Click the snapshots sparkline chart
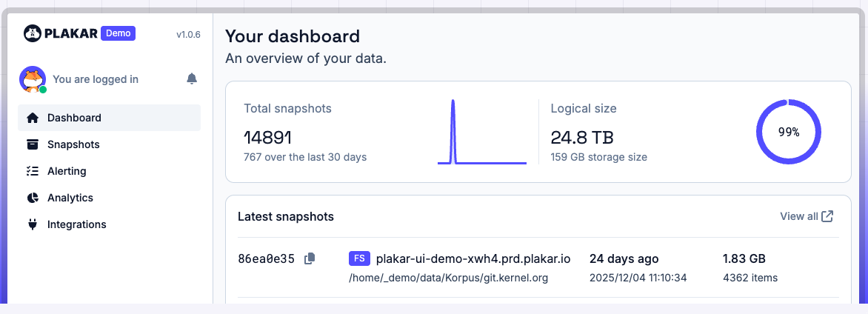Viewport: 868px width, 314px height. pyautogui.click(x=481, y=132)
